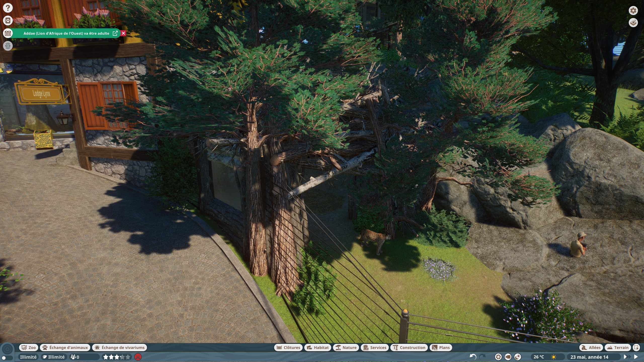Open the settings gear icon

633,11
